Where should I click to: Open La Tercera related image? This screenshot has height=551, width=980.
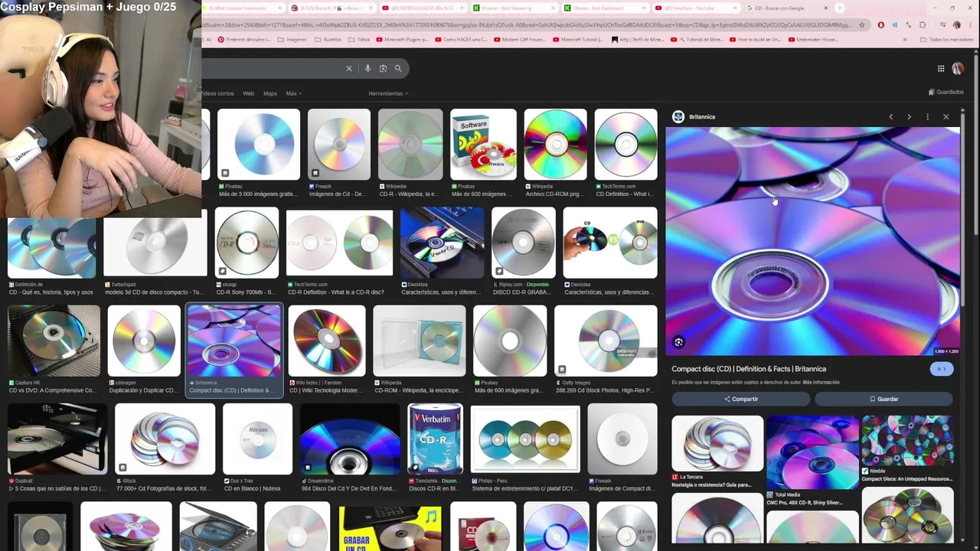pos(717,444)
